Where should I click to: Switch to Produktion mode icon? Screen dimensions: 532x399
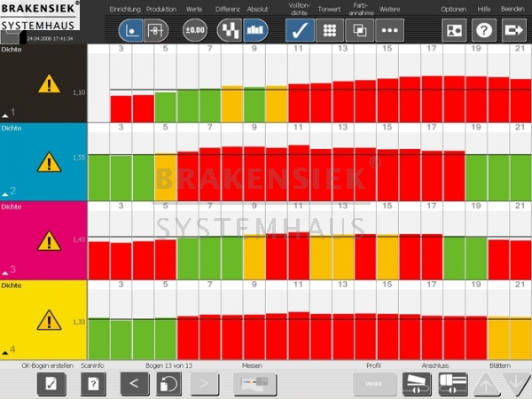[156, 30]
